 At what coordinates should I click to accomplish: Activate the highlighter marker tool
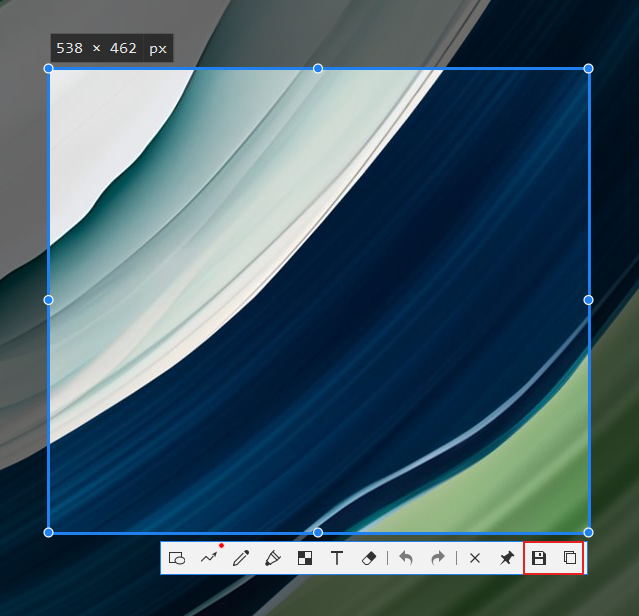pyautogui.click(x=273, y=558)
